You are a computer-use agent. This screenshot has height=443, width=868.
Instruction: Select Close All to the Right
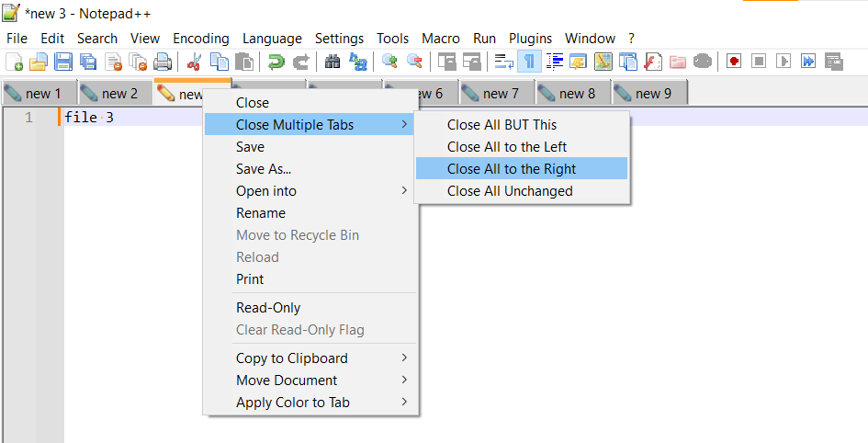click(522, 169)
